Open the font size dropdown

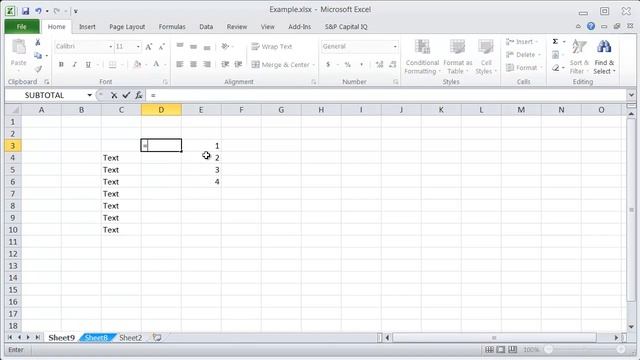[138, 47]
